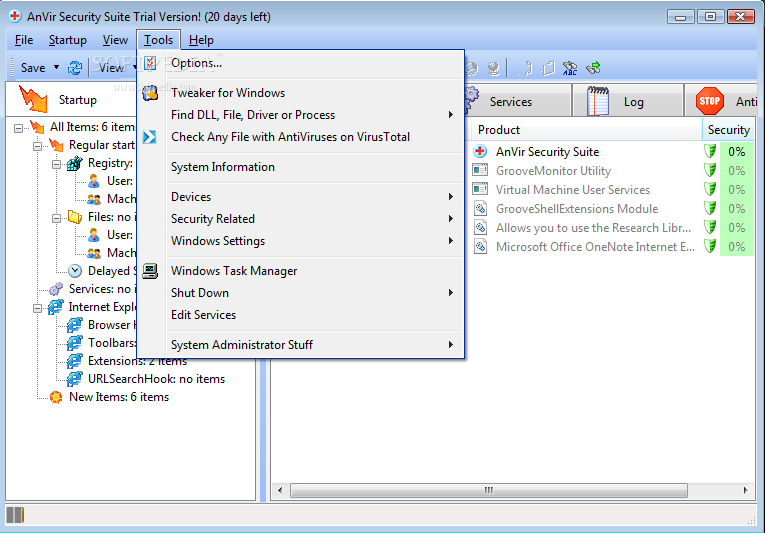Collapse the Internet Explorer tree node
This screenshot has height=533, width=765.
38,308
